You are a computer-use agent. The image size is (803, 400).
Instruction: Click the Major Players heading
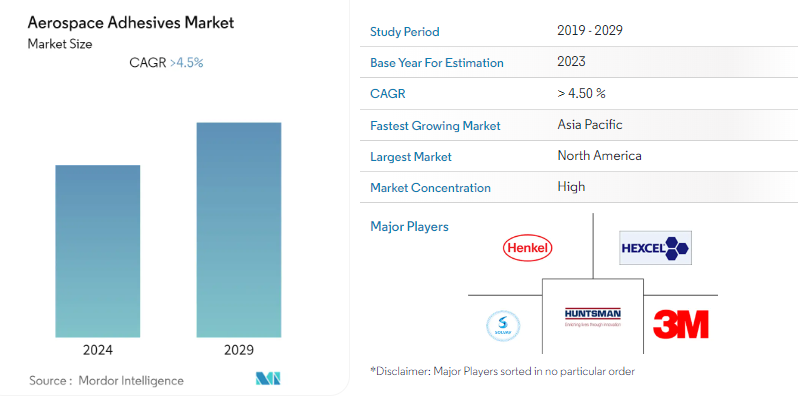409,227
